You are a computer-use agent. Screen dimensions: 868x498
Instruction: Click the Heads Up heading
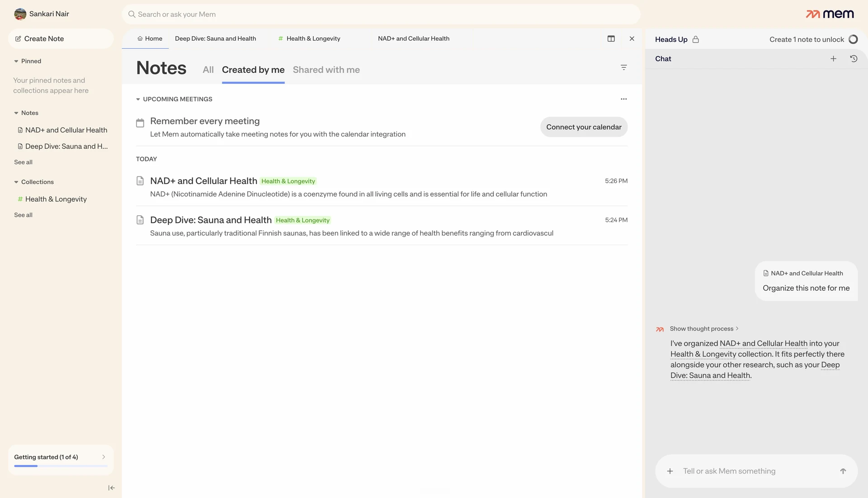click(x=671, y=39)
